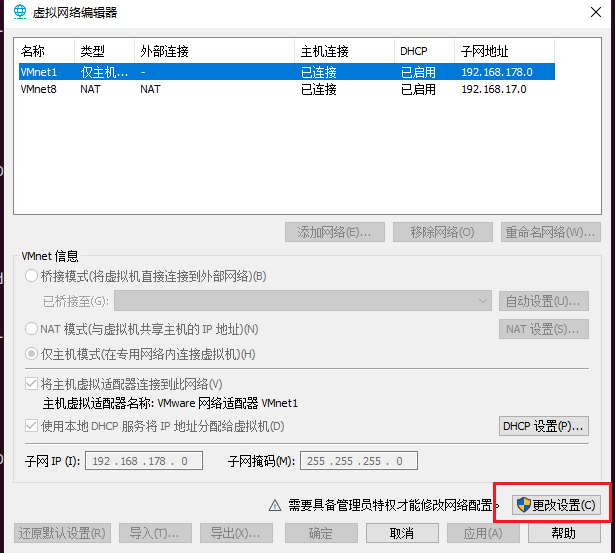Click the 子网掩码 input field

(x=357, y=461)
